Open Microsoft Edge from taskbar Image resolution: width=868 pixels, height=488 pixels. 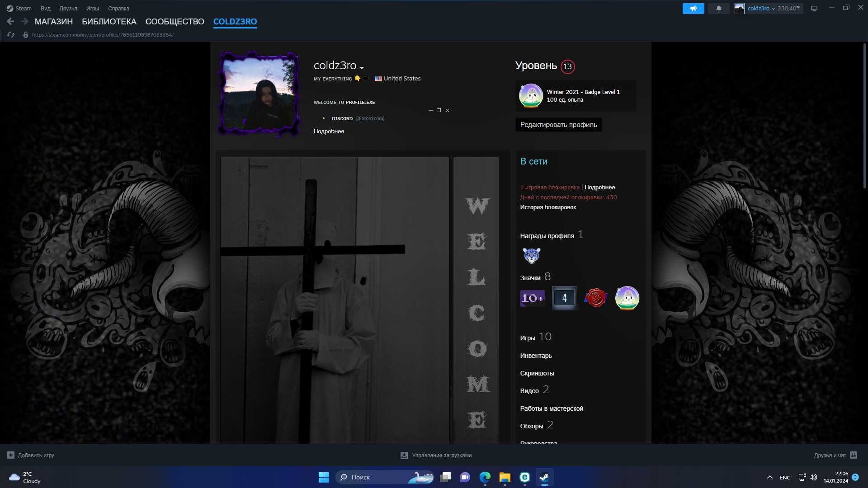pos(485,477)
